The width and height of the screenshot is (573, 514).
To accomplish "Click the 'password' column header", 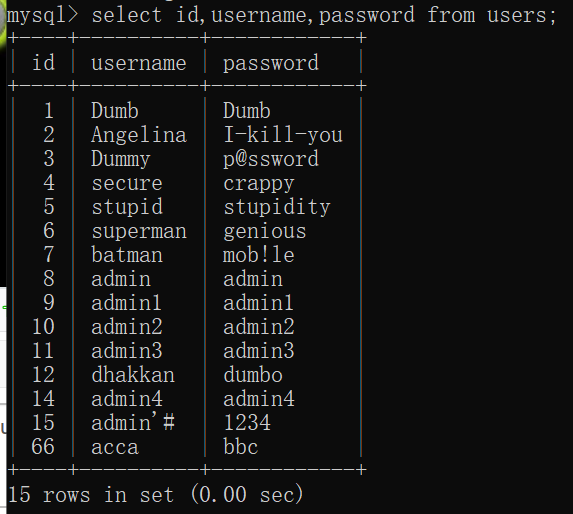I will click(x=271, y=64).
